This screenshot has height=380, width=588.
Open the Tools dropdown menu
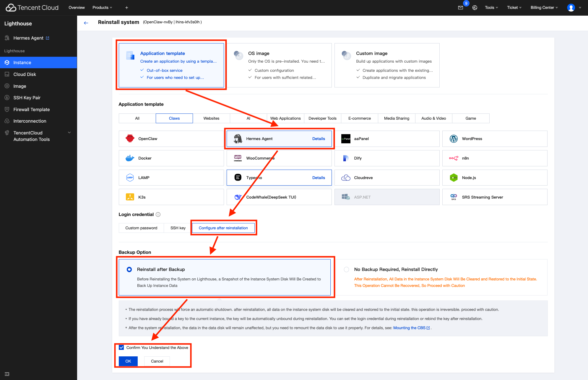coord(491,8)
